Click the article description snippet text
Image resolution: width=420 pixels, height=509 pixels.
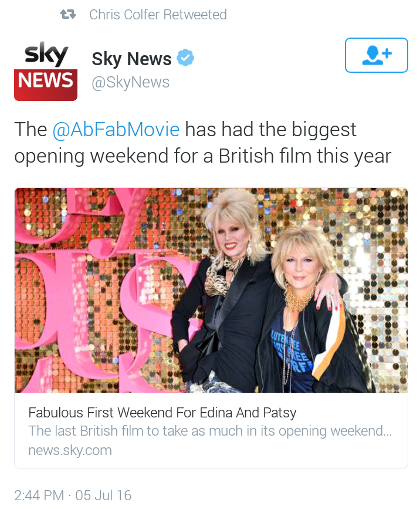tap(210, 431)
